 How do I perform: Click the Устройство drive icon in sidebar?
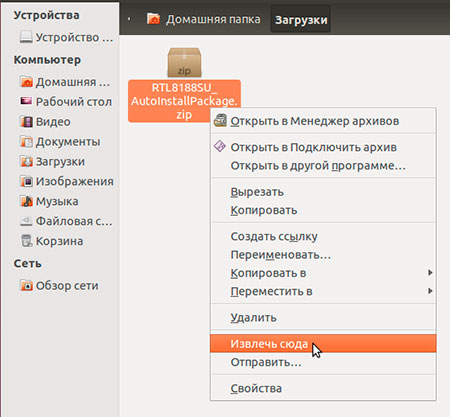[x=26, y=37]
